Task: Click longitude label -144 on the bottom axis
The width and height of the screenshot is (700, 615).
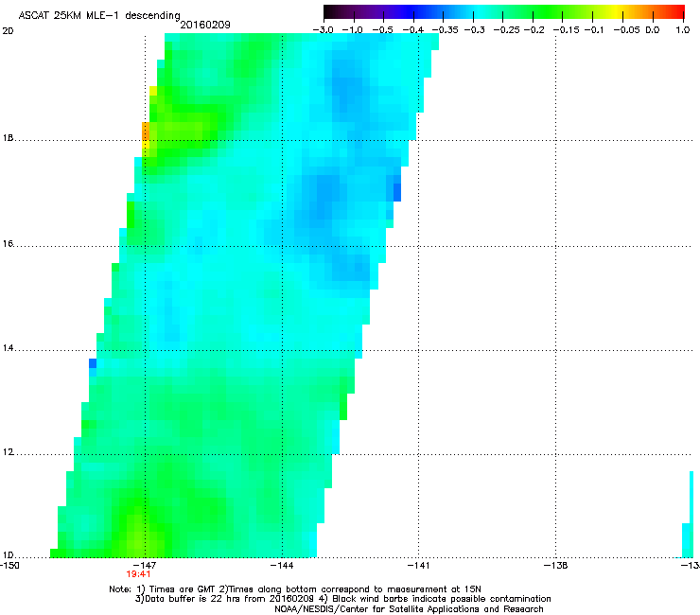Action: click(x=282, y=566)
